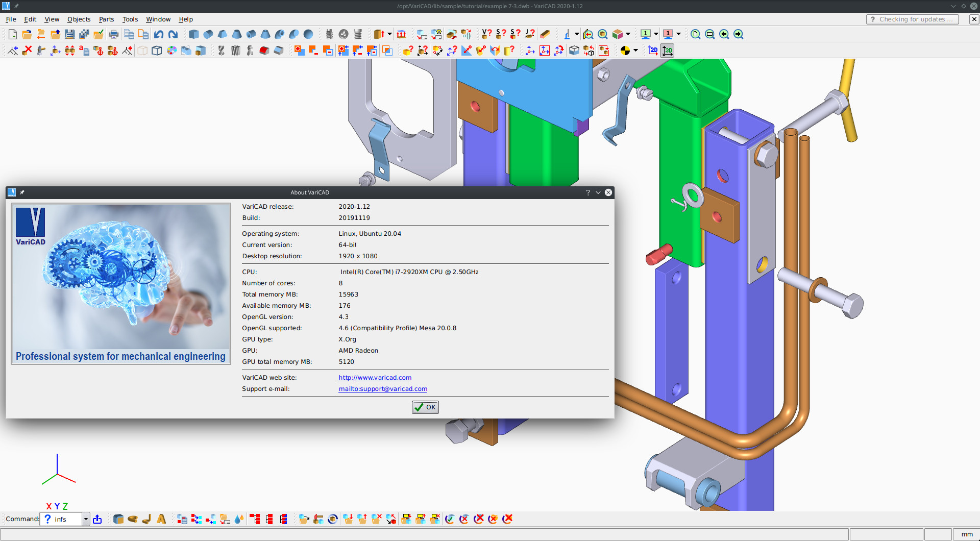This screenshot has height=541, width=980.
Task: Click the support@varicad.com mailto link
Action: pyautogui.click(x=383, y=389)
